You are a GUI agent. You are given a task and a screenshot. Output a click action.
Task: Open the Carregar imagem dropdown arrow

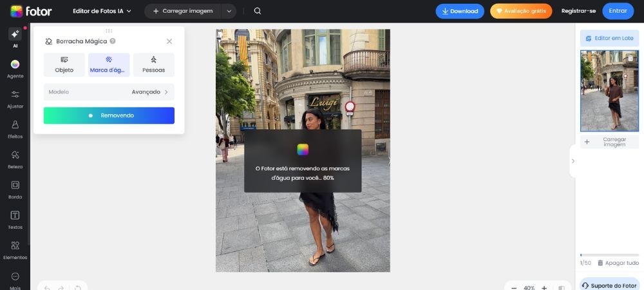(229, 11)
